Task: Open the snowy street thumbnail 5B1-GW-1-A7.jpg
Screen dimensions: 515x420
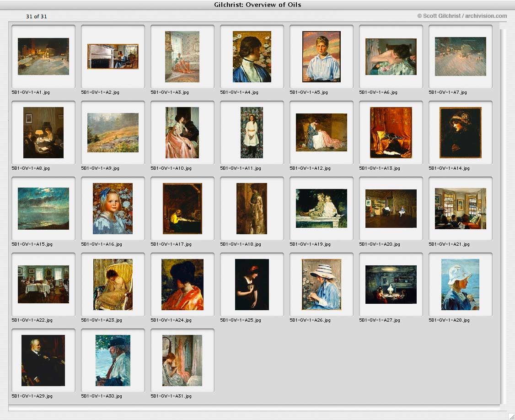Action: point(461,57)
